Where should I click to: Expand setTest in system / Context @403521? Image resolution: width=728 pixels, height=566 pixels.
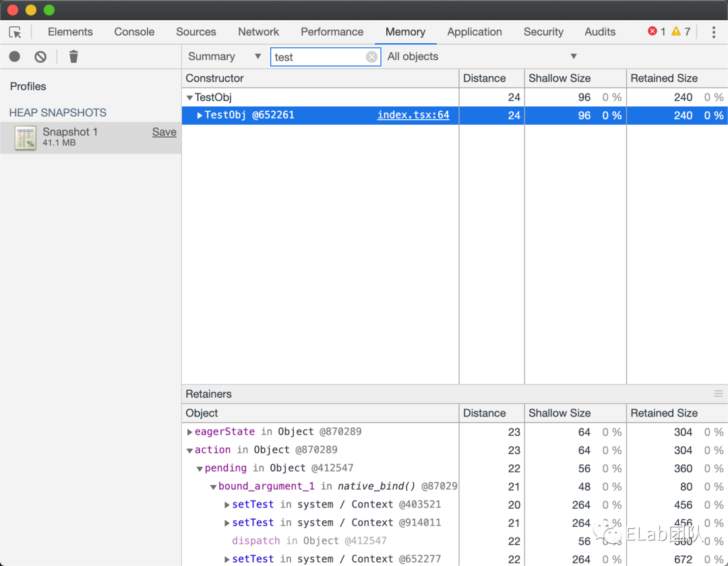(226, 505)
